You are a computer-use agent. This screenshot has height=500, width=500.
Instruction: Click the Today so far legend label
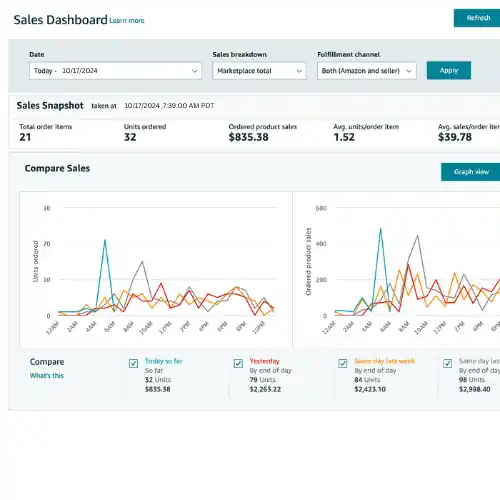click(164, 361)
